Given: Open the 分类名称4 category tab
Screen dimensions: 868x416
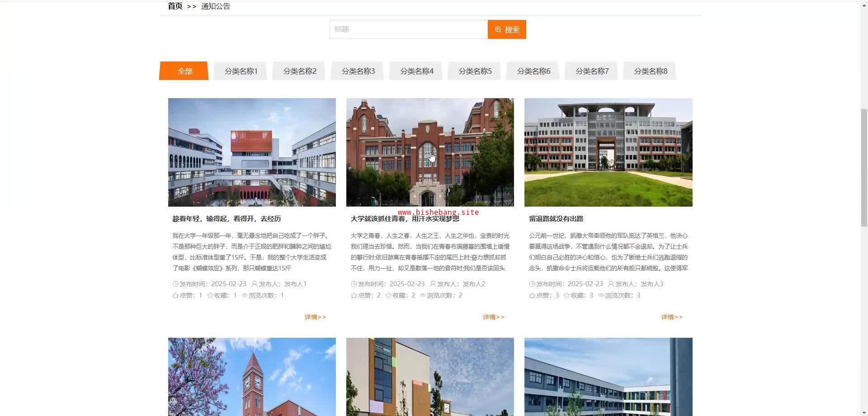Looking at the screenshot, I should pos(416,71).
